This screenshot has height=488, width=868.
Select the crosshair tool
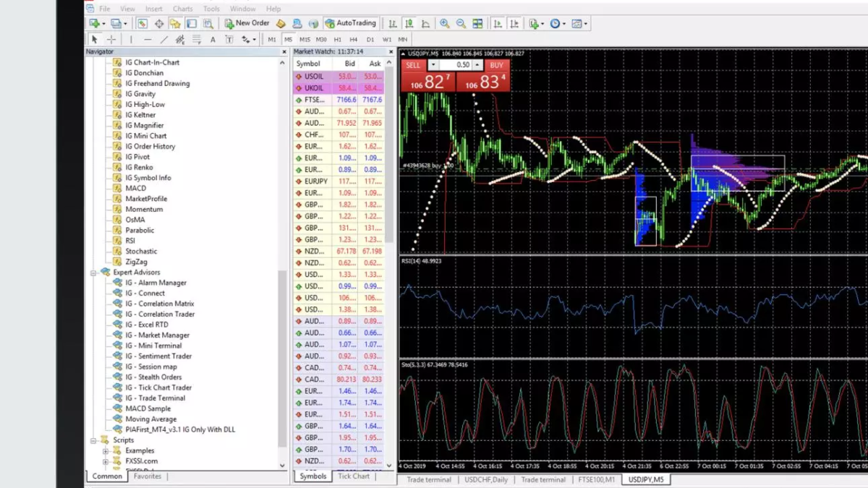(x=111, y=39)
